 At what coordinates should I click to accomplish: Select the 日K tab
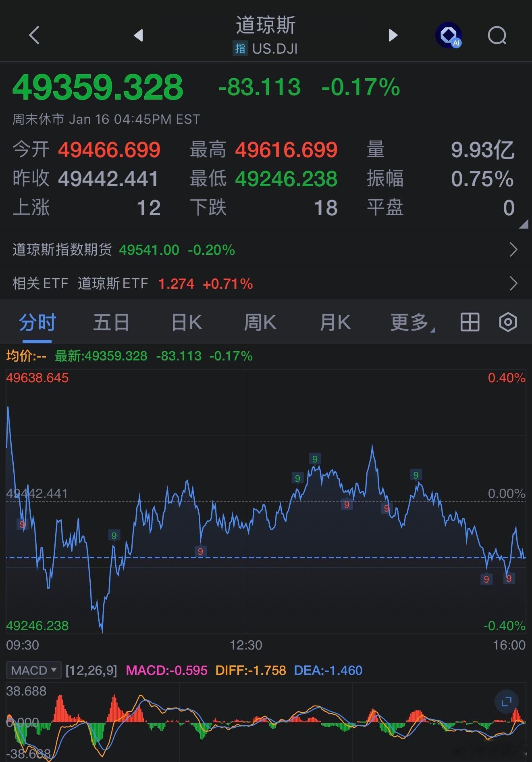pyautogui.click(x=186, y=322)
